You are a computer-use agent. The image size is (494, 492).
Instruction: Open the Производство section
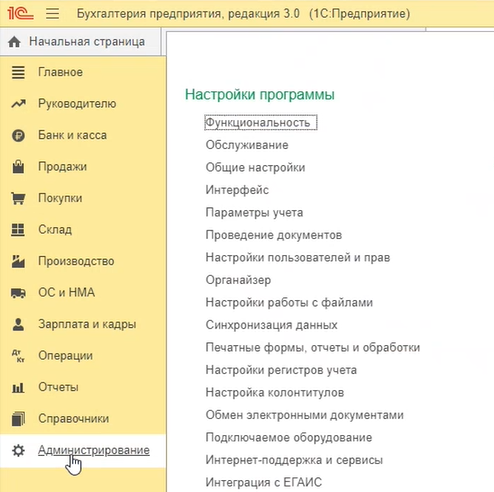click(x=76, y=261)
